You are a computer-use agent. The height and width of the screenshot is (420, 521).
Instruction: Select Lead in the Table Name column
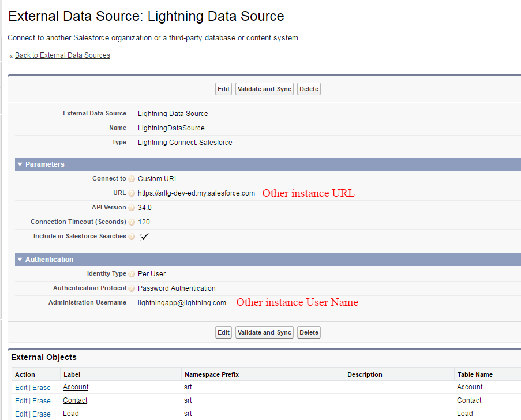click(x=464, y=414)
